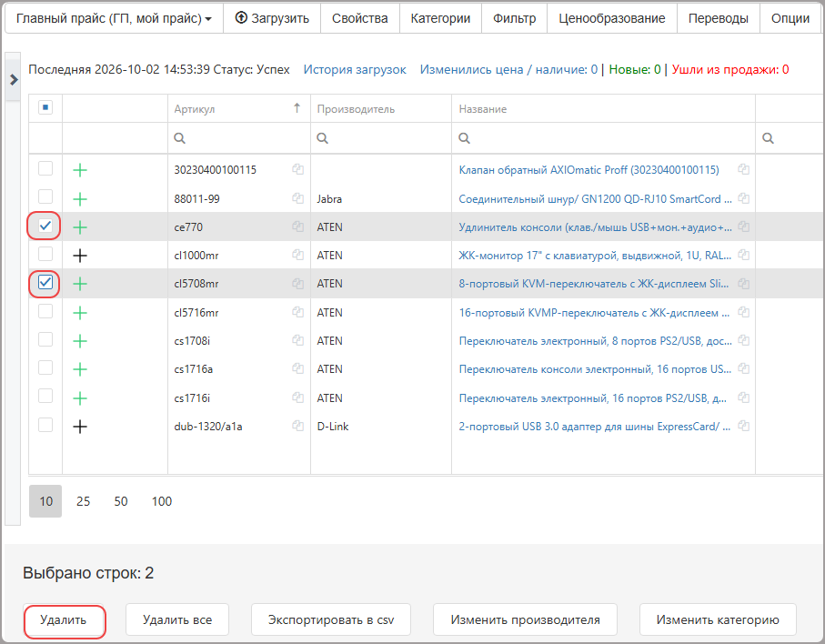The image size is (825, 644).
Task: Click green plus icon for ce770 row
Action: click(x=80, y=227)
